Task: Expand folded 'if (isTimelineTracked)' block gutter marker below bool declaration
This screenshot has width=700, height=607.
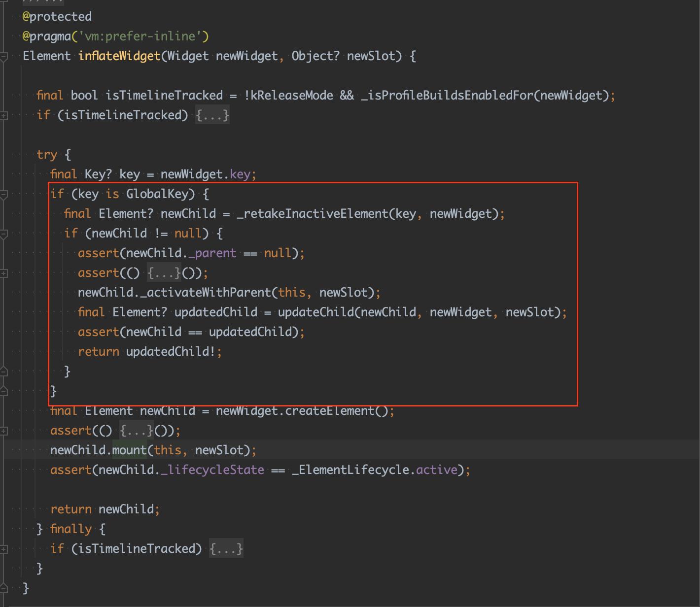Action: tap(3, 116)
